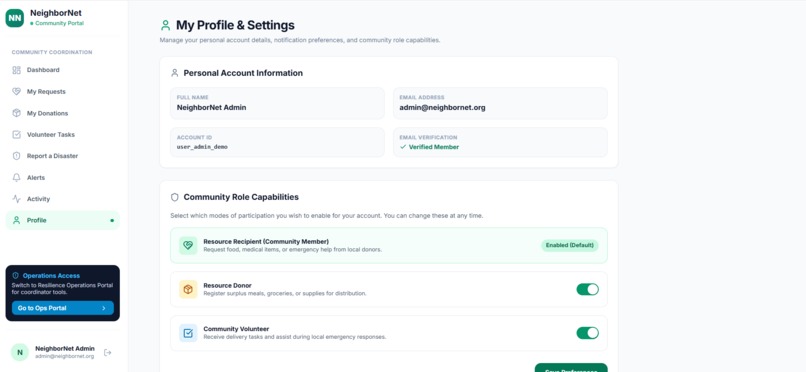This screenshot has height=372, width=806.
Task: Click the logout arrow icon
Action: pos(107,352)
